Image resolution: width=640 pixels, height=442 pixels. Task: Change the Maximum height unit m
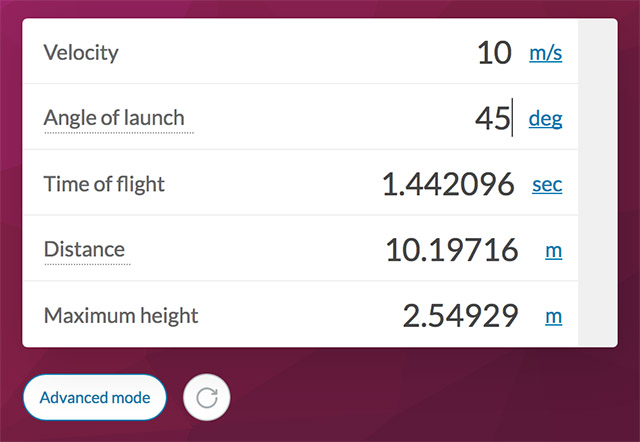click(553, 316)
